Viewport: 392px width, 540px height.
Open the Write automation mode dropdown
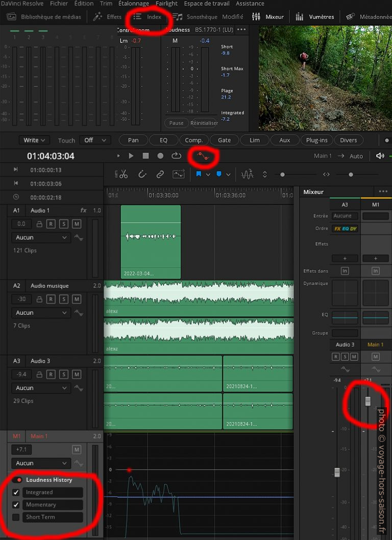[x=34, y=140]
